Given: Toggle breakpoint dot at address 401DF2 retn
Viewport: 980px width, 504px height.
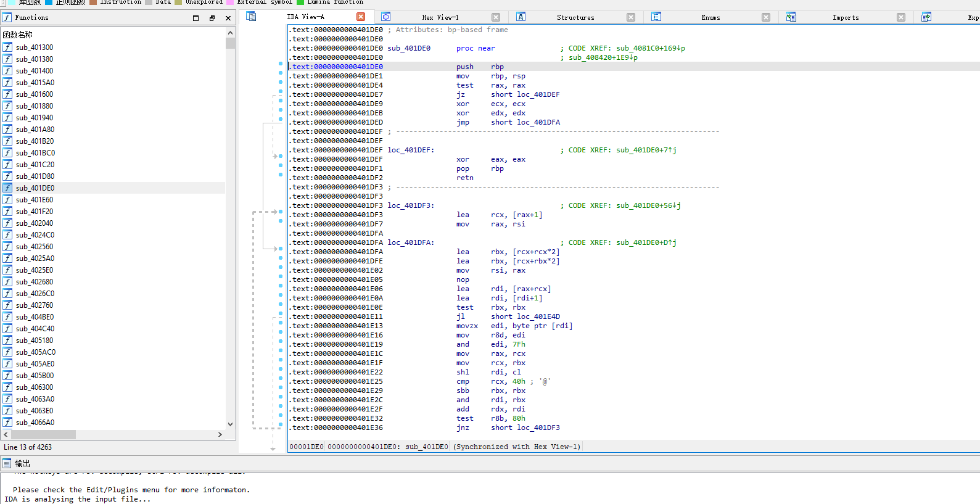Looking at the screenshot, I should click(281, 175).
